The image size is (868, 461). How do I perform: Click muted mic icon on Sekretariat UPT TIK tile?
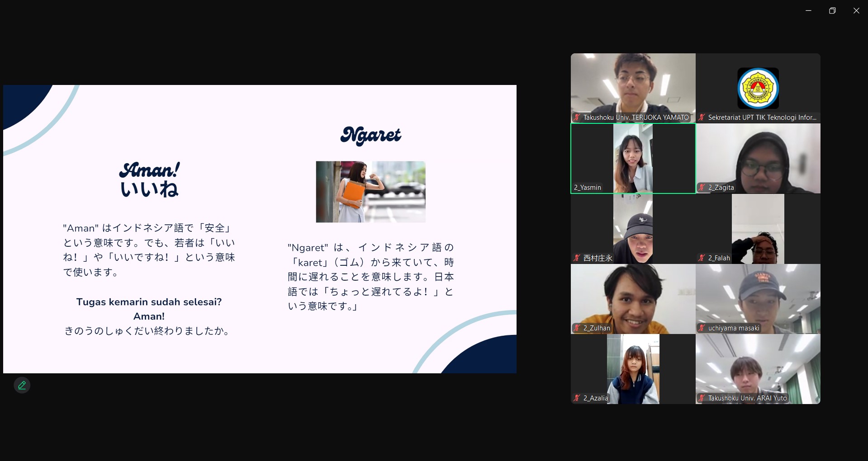coord(702,118)
